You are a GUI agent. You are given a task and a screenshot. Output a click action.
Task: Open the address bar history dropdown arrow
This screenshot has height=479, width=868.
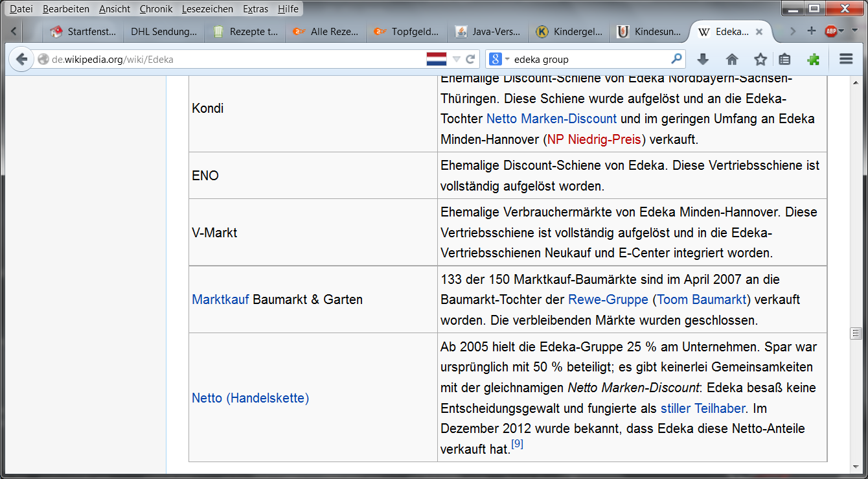tap(457, 59)
